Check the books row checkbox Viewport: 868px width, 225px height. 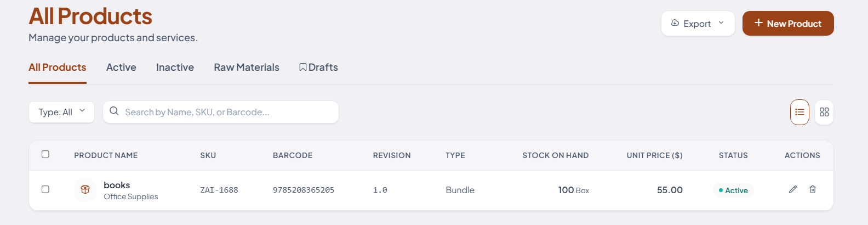click(45, 189)
